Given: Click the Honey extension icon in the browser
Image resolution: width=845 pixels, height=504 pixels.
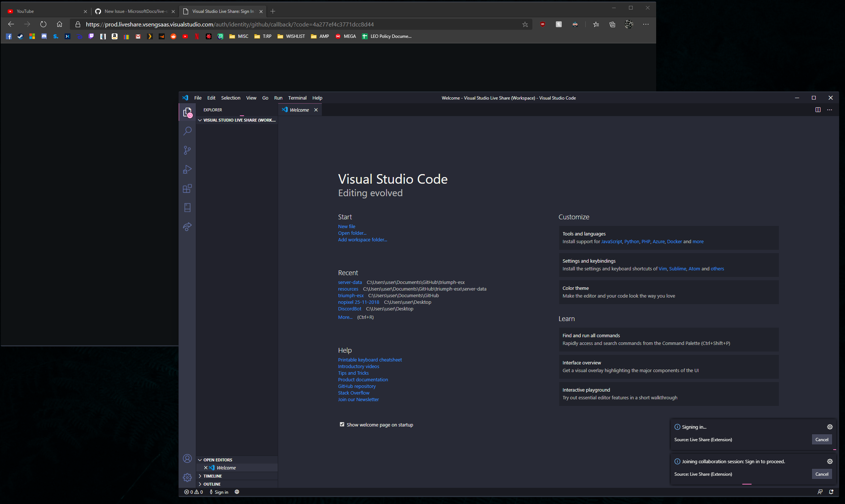Looking at the screenshot, I should (x=558, y=24).
